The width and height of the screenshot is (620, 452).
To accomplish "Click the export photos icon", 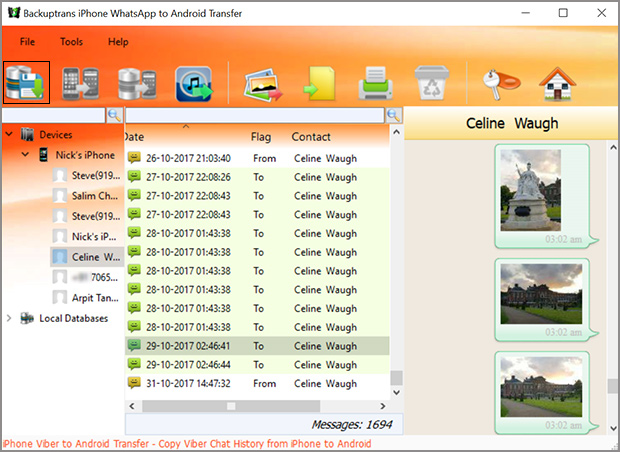I will [x=263, y=84].
